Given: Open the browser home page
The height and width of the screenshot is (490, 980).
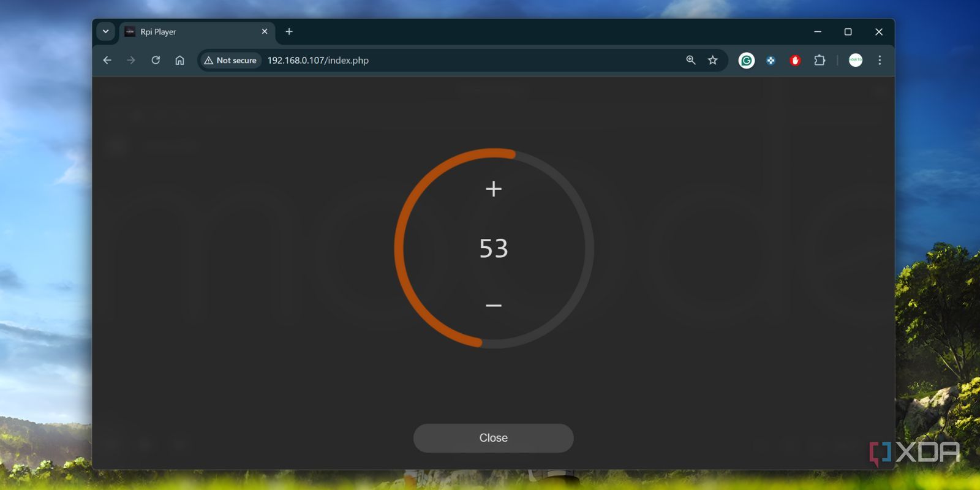Looking at the screenshot, I should point(179,60).
